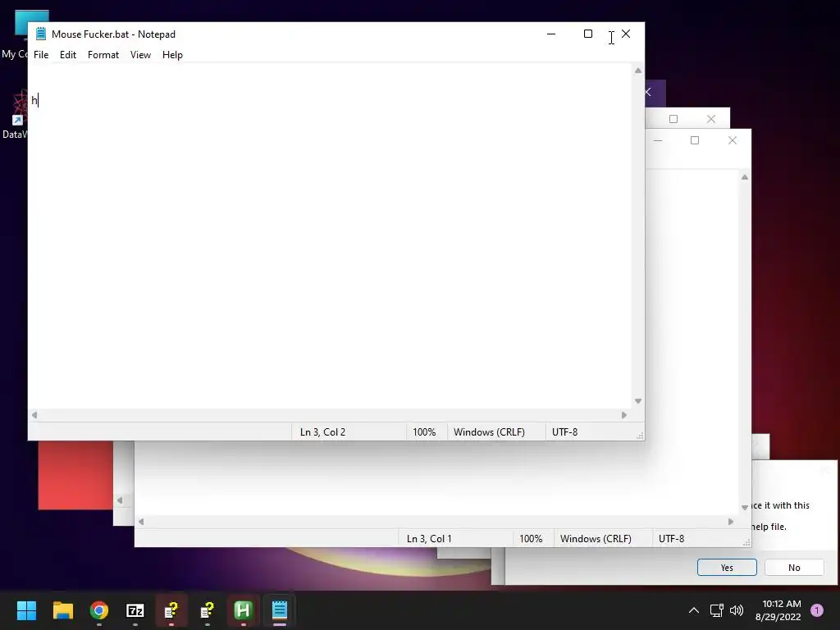Click the up arrow on front Notepad scrollbar
Viewport: 840px width, 630px height.
tap(638, 71)
